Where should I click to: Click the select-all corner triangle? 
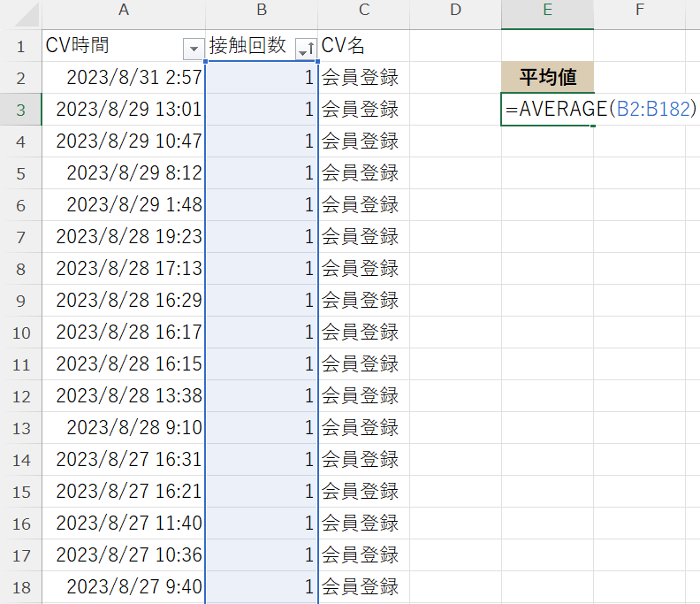(x=27, y=15)
